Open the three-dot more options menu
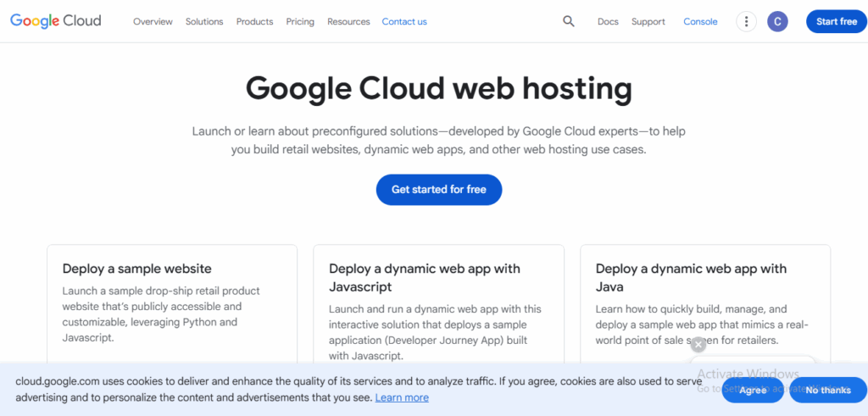Viewport: 868px width, 416px height. [746, 21]
